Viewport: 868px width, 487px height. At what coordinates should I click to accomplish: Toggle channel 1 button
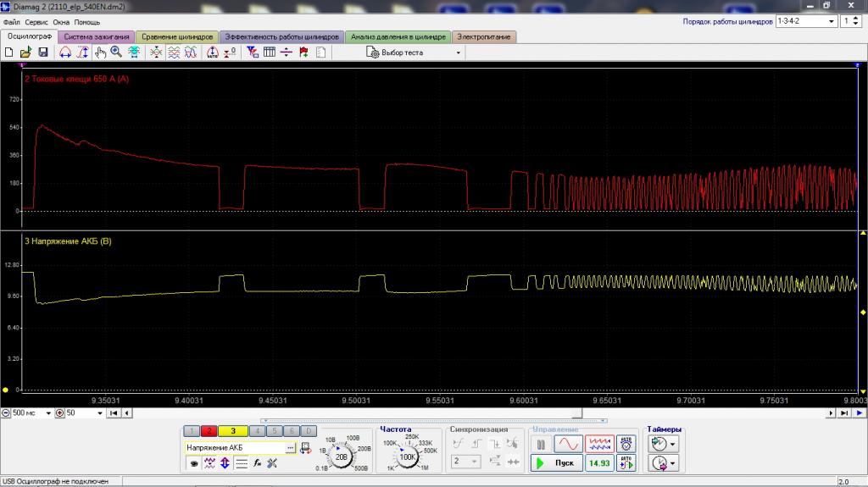191,431
